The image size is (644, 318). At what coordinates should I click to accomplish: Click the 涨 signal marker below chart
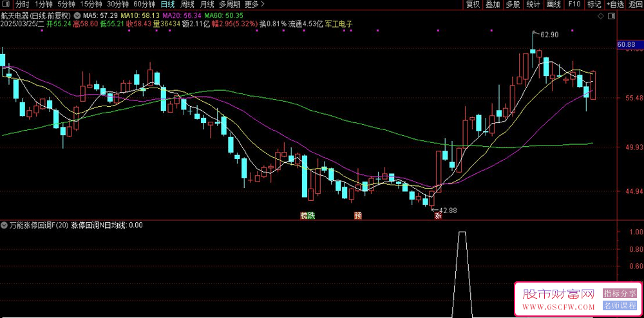point(438,216)
